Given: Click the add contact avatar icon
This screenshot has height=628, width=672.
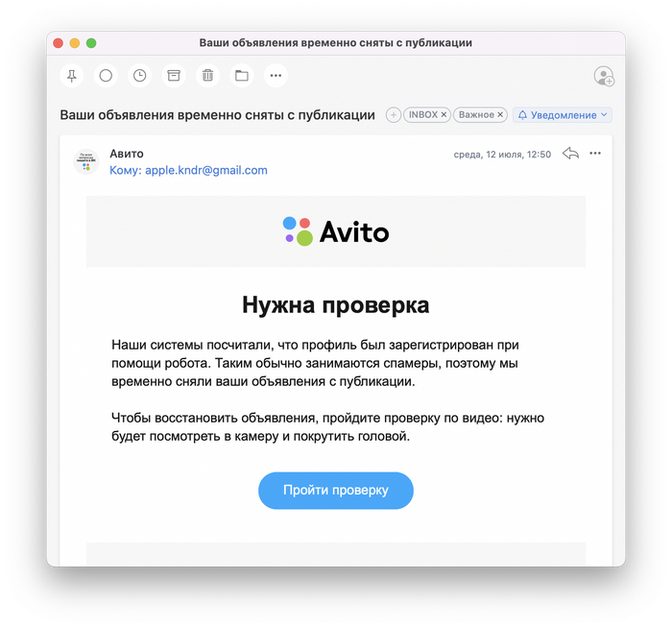Looking at the screenshot, I should (x=604, y=76).
